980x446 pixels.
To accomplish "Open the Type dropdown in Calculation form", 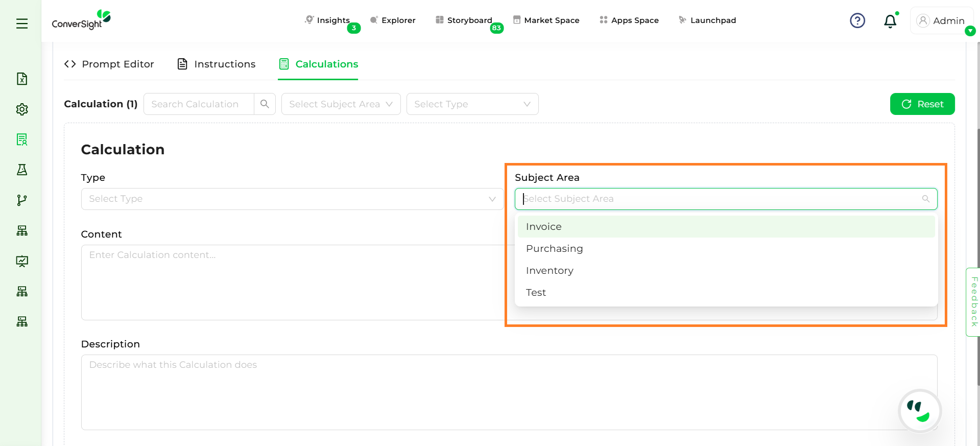I will point(292,199).
